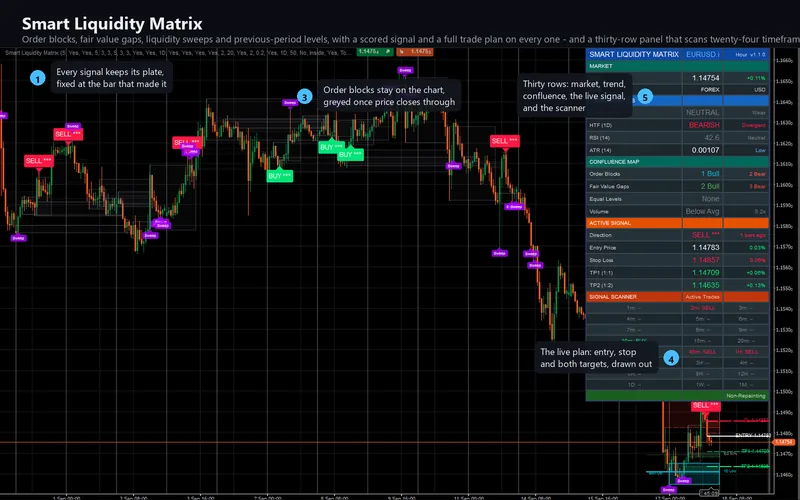The width and height of the screenshot is (800, 500).
Task: Click the 1 bars ago cell
Action: click(x=753, y=235)
